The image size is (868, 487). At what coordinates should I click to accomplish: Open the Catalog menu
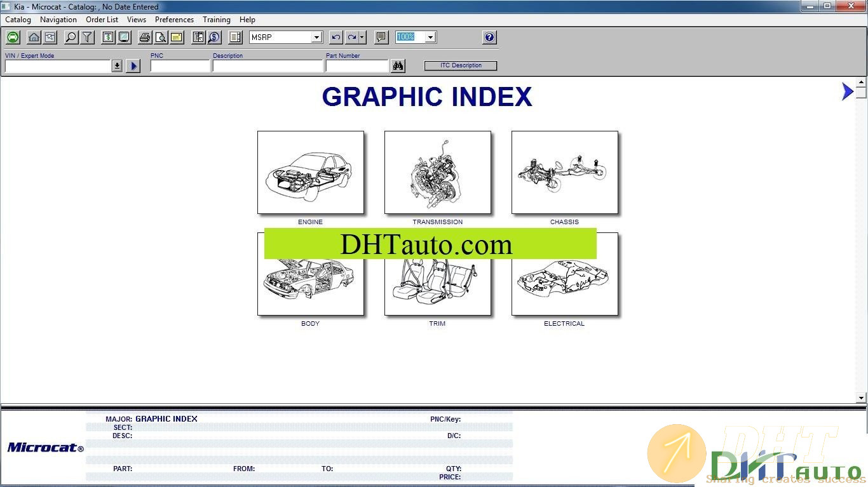[18, 20]
